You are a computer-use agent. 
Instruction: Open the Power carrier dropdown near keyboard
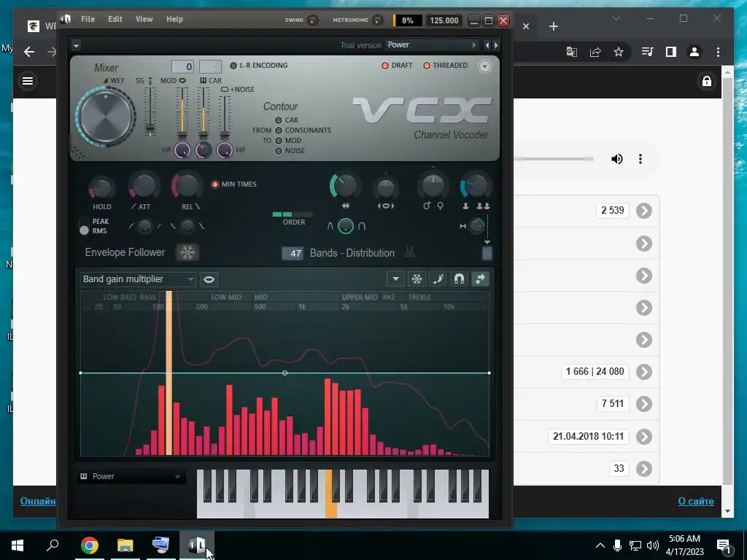131,476
